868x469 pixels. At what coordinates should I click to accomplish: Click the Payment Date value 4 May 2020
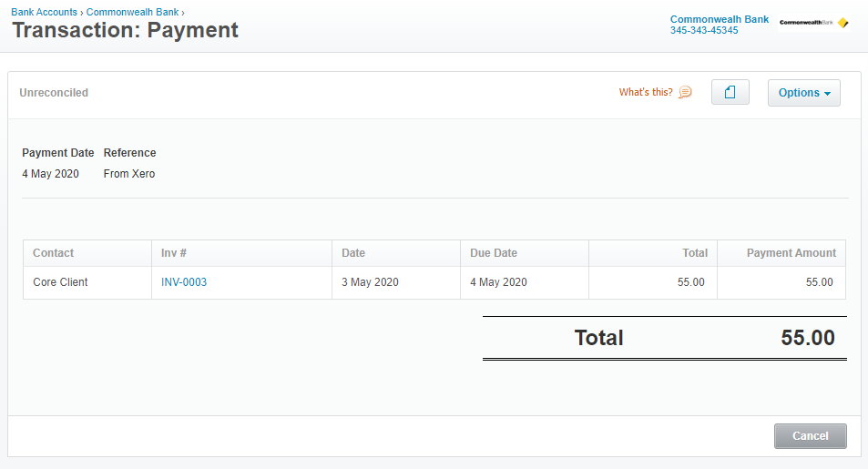pos(50,173)
